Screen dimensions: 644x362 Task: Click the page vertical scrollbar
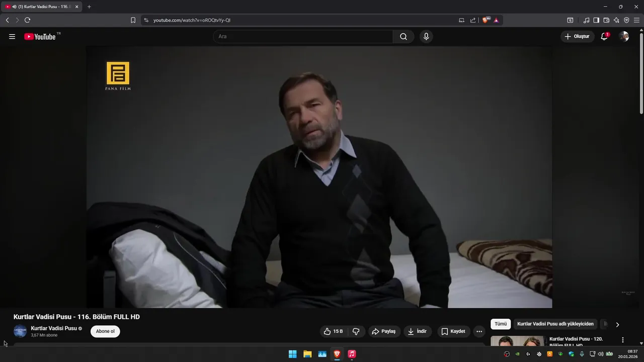(641, 73)
